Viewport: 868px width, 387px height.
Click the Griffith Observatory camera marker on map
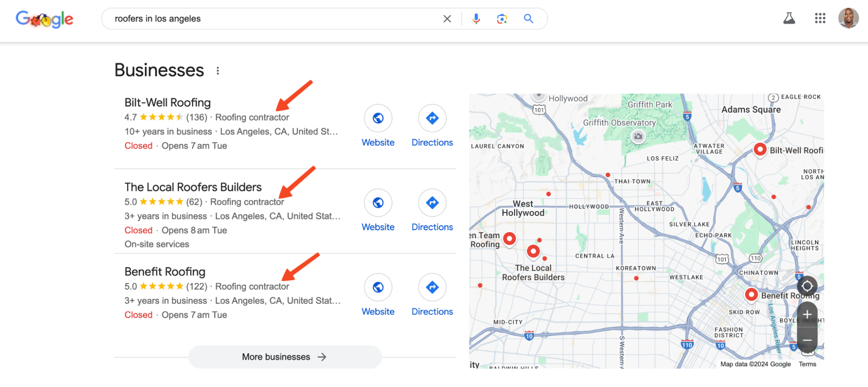point(638,136)
